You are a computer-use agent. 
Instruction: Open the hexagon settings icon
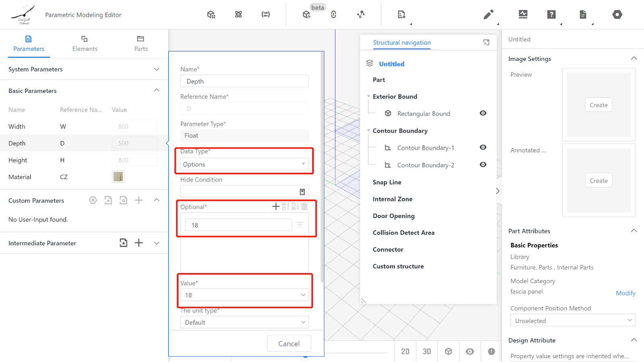click(x=617, y=14)
